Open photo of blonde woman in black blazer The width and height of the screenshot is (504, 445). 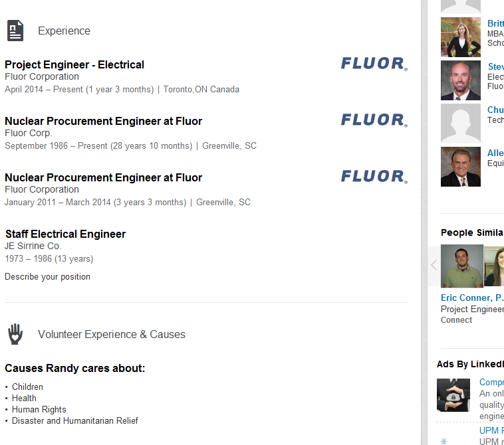coord(461,37)
